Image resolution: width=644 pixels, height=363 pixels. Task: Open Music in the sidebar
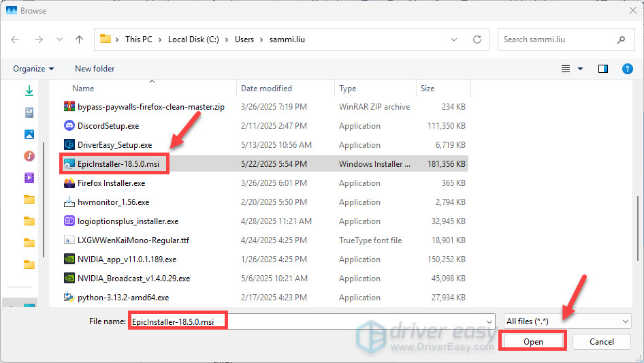pos(29,156)
